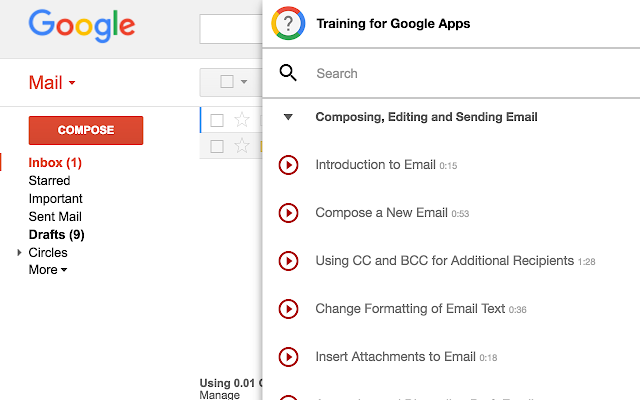The width and height of the screenshot is (640, 400).
Task: Toggle the select-all checkbox in toolbar
Action: pos(227,81)
